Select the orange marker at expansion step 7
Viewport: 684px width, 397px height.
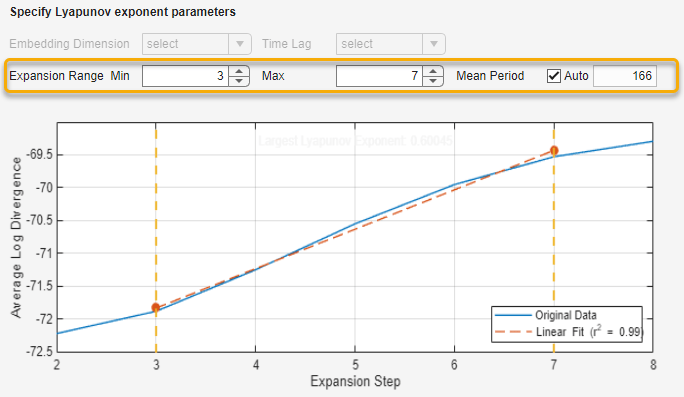(x=554, y=151)
